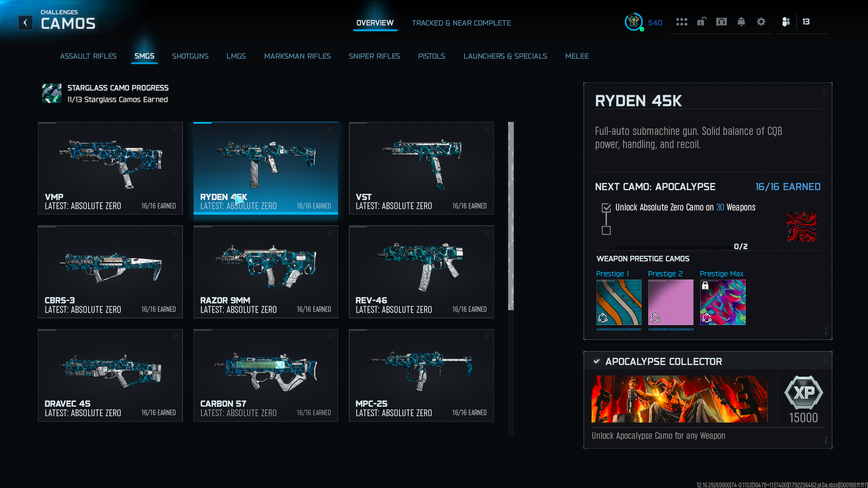
Task: Open the Launchers & Specials category
Action: pos(505,56)
